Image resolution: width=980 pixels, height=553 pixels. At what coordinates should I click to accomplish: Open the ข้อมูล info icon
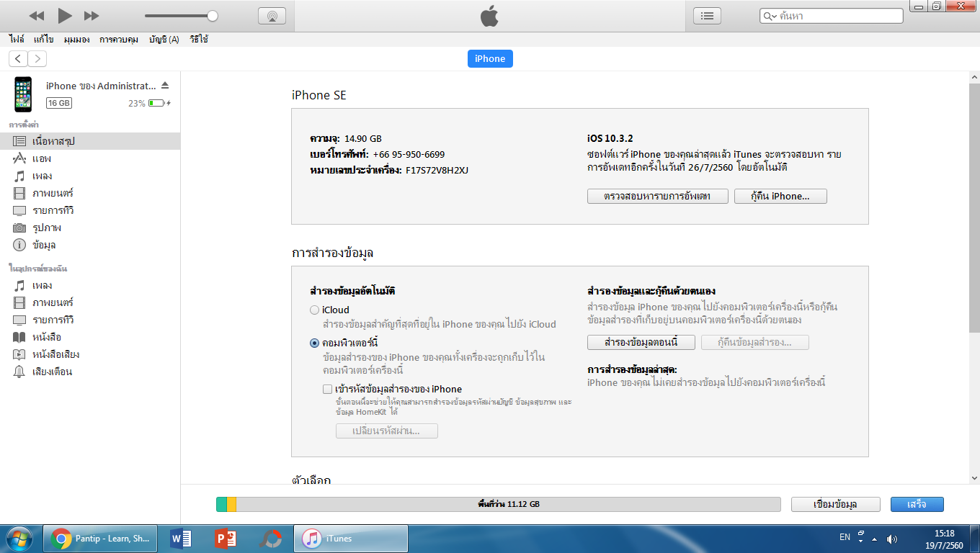[19, 245]
